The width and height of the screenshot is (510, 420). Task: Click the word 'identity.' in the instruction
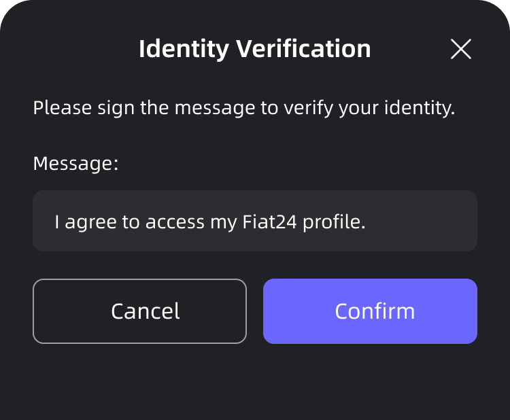422,108
